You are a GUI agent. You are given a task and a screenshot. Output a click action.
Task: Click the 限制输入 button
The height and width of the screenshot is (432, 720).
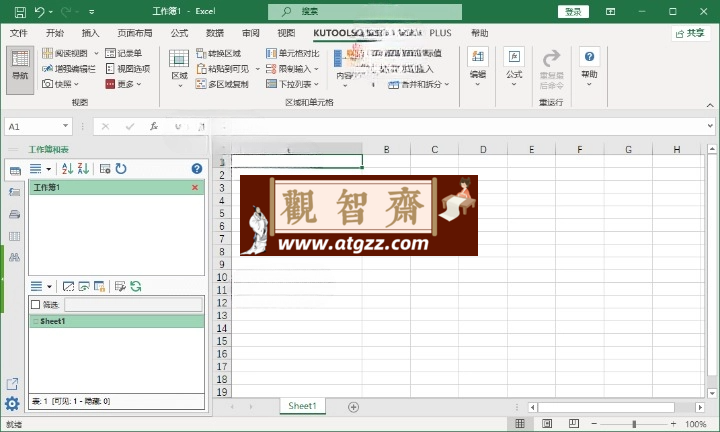pyautogui.click(x=292, y=69)
